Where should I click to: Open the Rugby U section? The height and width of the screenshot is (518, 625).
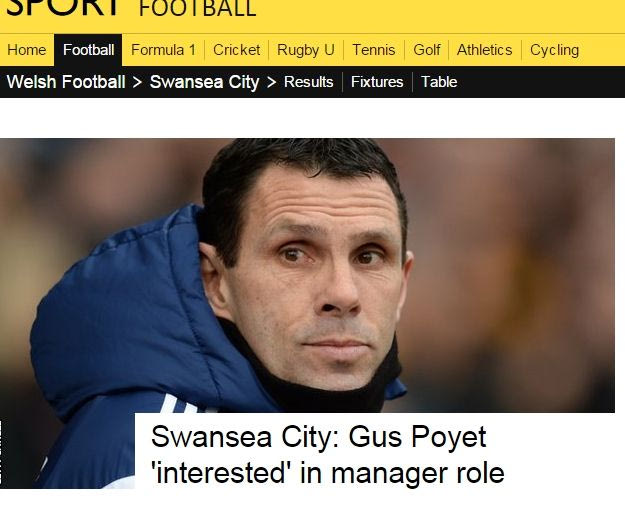(x=306, y=50)
